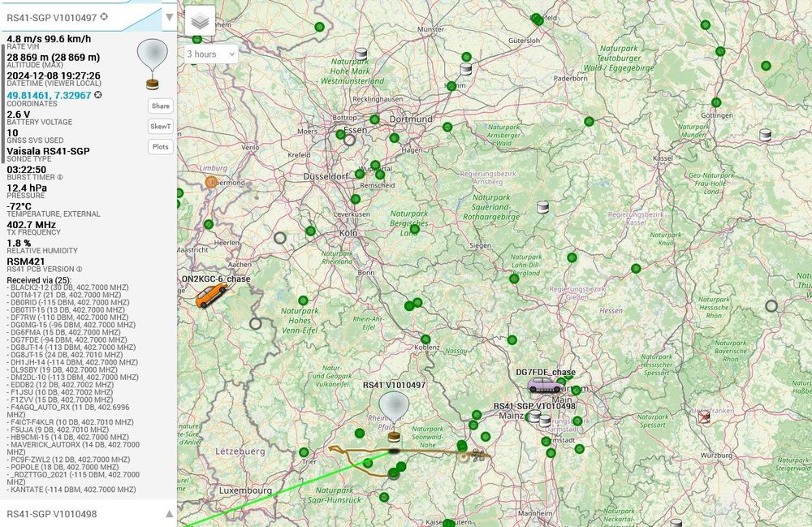This screenshot has height=527, width=812.
Task: Click the receiver station marker near Hamm
Action: [x=466, y=68]
